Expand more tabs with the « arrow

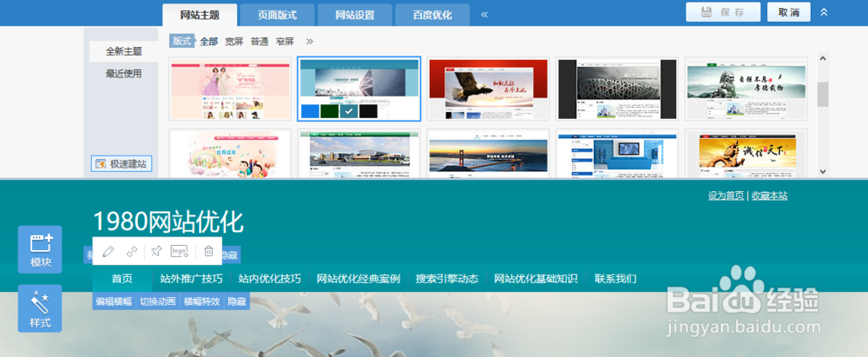tap(484, 15)
